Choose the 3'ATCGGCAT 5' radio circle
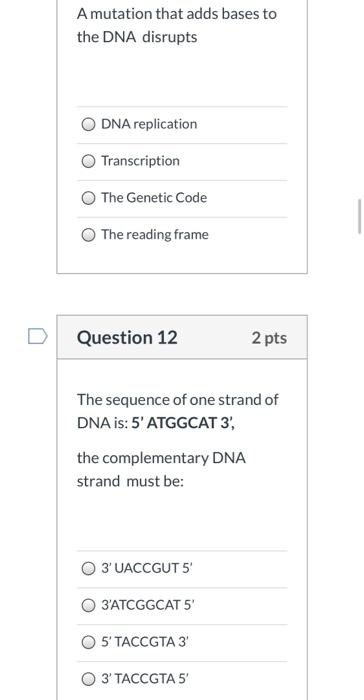The image size is (364, 700). pos(88,605)
